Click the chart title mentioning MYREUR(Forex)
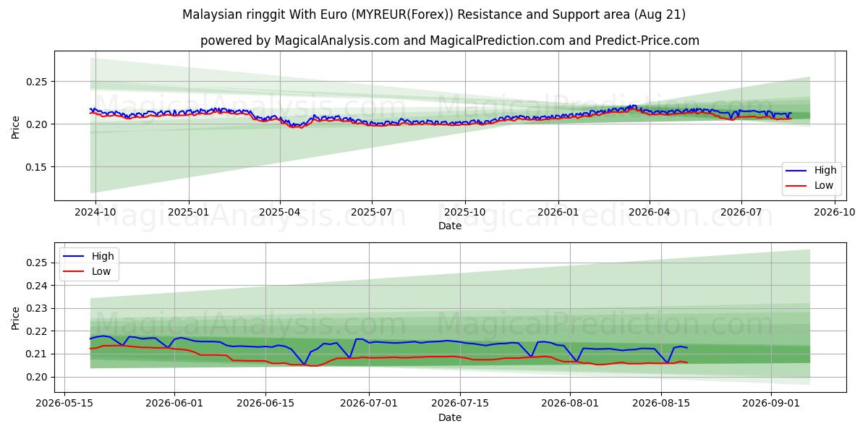Viewport: 868px width, 434px height. pos(434,14)
